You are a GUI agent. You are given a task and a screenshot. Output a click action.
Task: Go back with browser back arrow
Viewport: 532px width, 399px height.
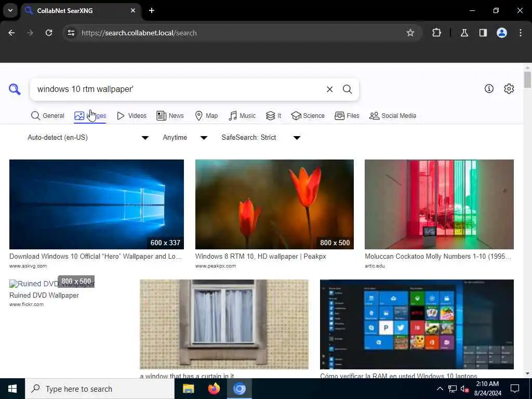(x=11, y=33)
